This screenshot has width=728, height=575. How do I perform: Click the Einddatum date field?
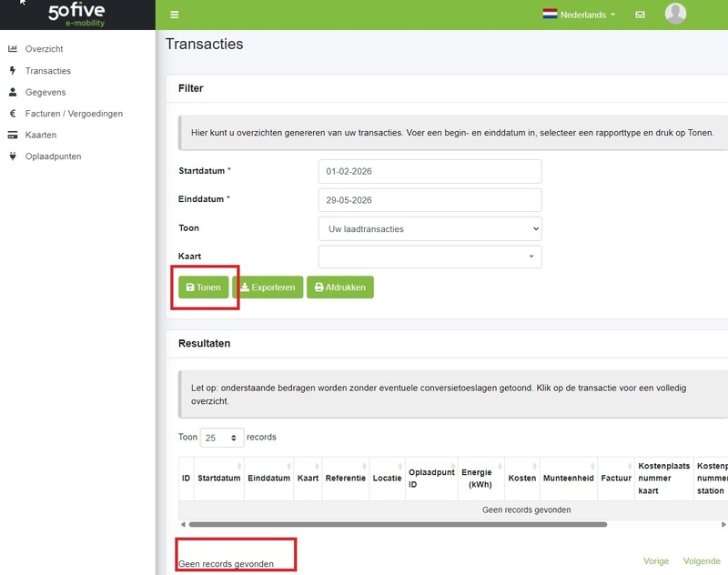[430, 200]
